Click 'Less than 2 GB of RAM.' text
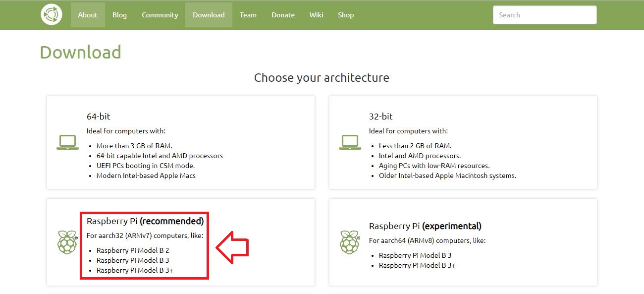The width and height of the screenshot is (644, 294). tap(415, 146)
